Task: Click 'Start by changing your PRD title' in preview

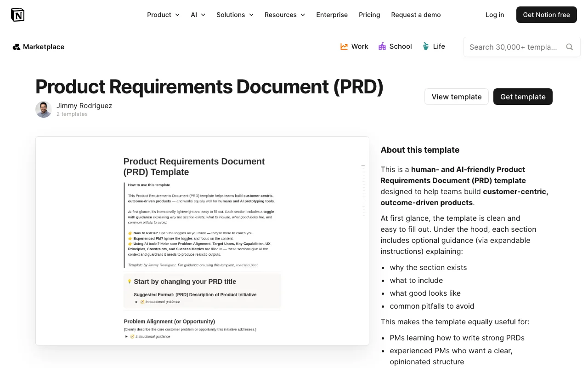Action: (185, 282)
